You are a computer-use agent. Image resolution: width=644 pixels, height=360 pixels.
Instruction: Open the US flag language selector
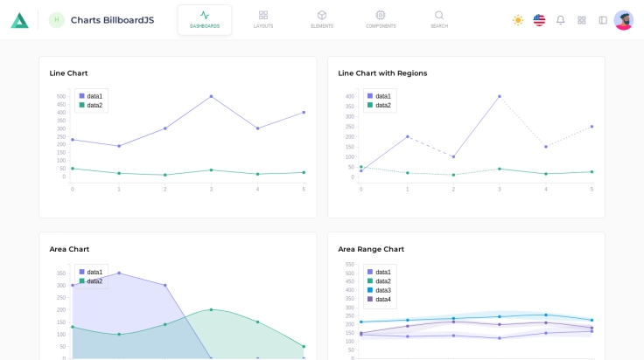pos(539,20)
